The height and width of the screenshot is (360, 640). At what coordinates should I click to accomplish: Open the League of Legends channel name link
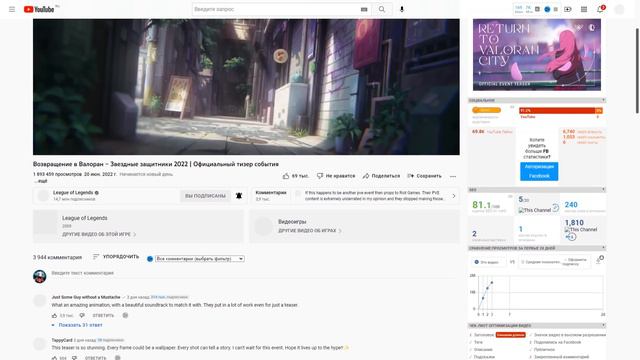coord(73,193)
